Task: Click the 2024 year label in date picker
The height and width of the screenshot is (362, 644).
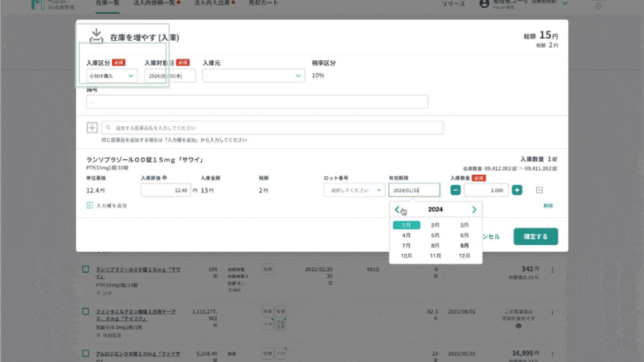Action: tap(435, 209)
